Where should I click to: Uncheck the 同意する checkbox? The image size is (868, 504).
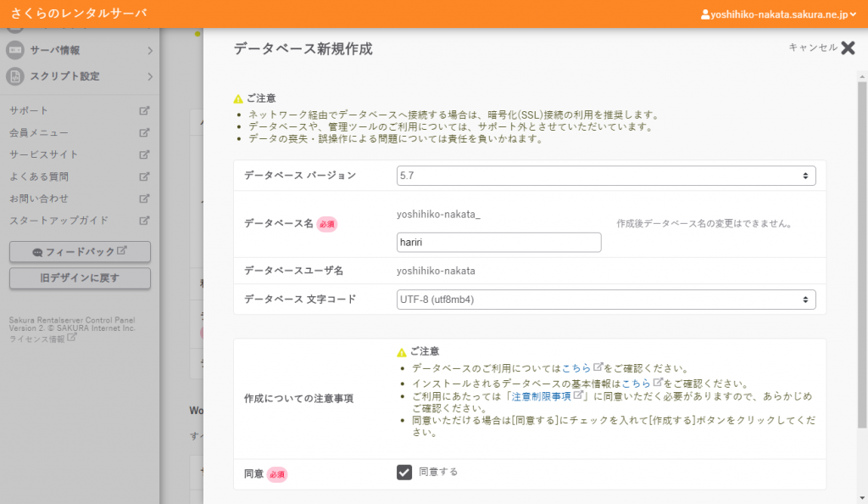coord(404,472)
